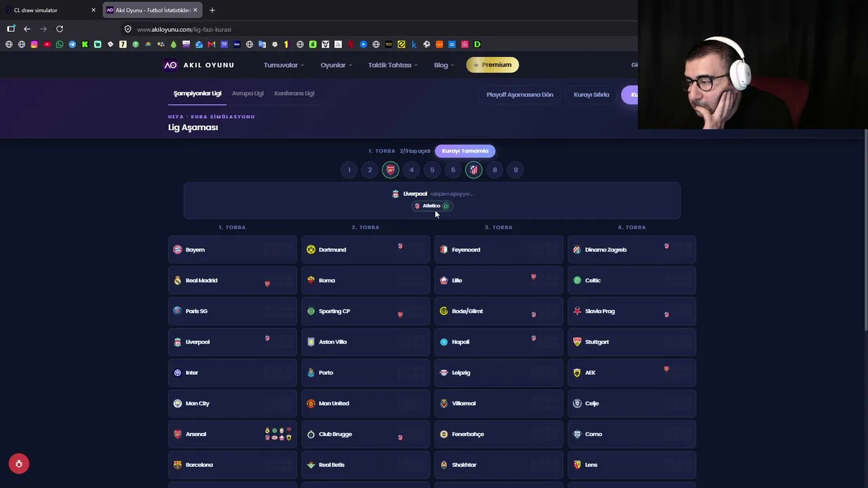Expand the Turnuvalar dropdown menu
The image size is (868, 488).
[x=283, y=65]
